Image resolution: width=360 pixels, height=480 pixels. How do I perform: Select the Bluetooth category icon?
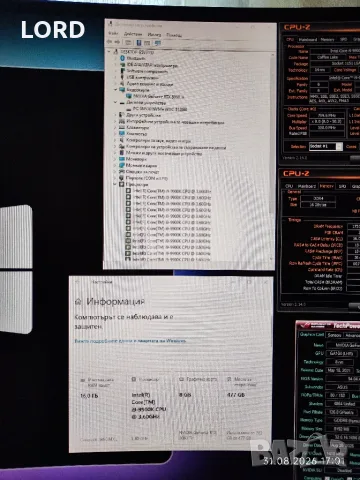coord(122,58)
